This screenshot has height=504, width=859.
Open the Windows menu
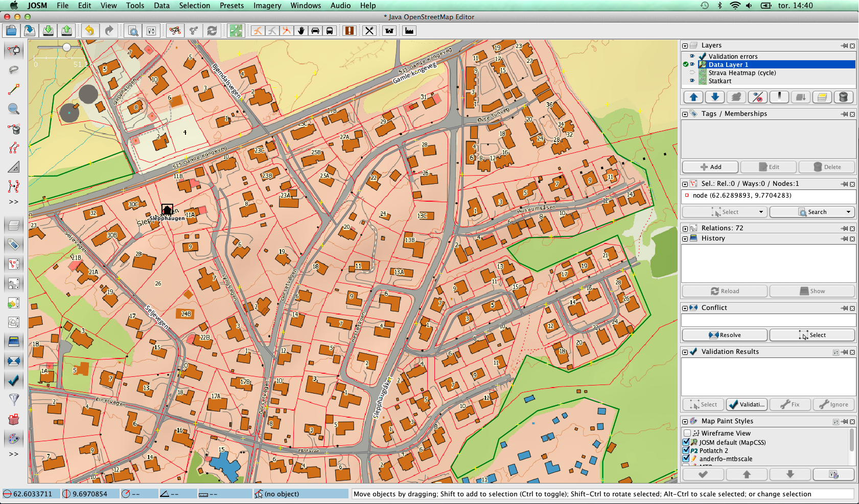306,6
